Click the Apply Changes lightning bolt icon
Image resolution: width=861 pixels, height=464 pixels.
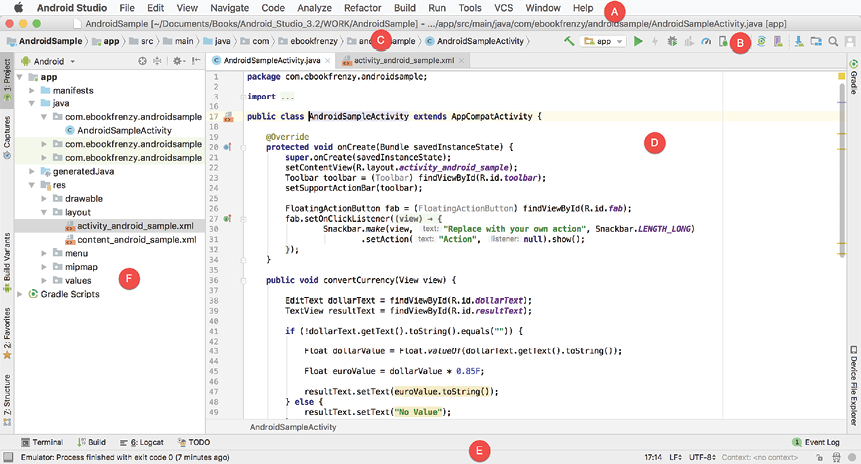[x=655, y=41]
